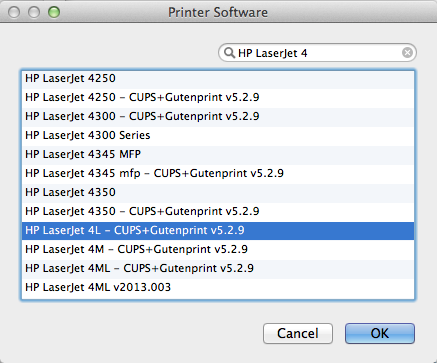
Task: Select HP LaserJet 4250 plain entry
Action: click(218, 79)
